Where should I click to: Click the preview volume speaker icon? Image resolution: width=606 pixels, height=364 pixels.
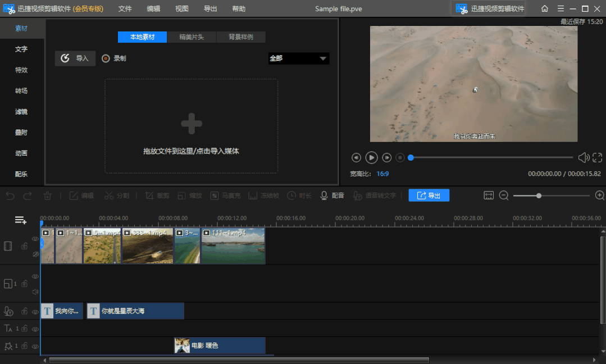coord(584,158)
